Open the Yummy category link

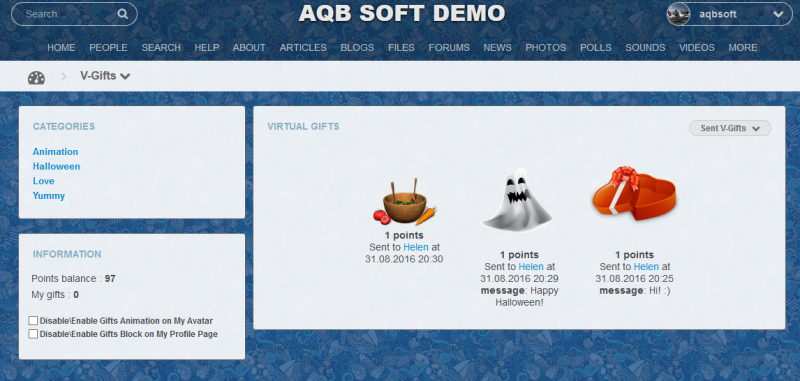49,196
